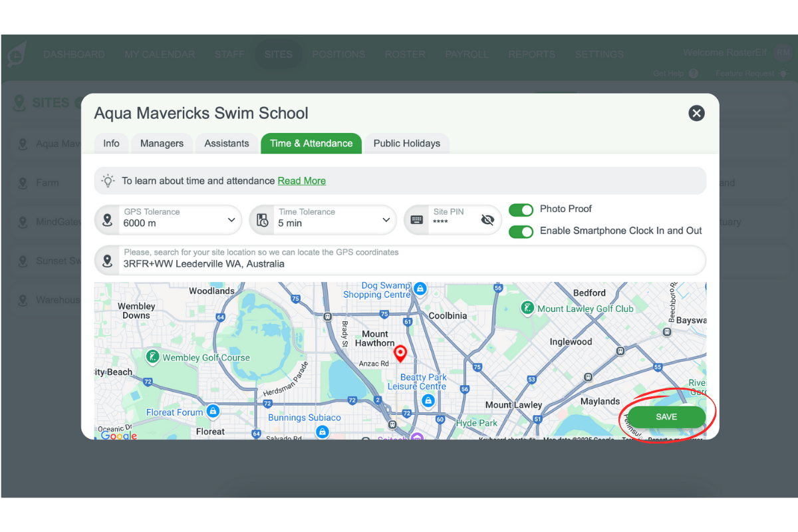This screenshot has width=798, height=532.
Task: Click the Bunnings Subiaco map marker
Action: (x=323, y=432)
